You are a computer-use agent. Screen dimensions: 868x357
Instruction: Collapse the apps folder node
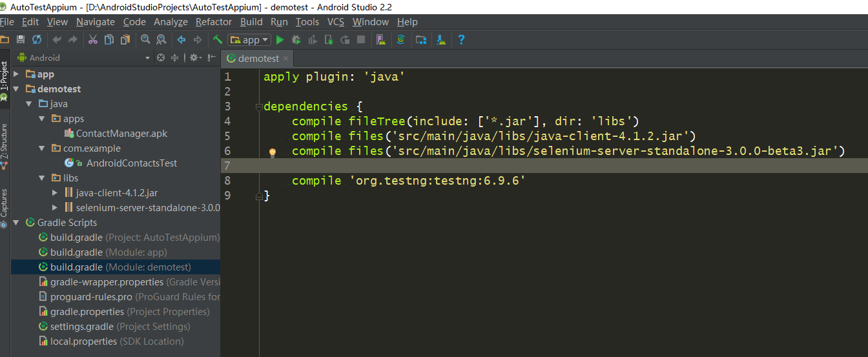pyautogui.click(x=42, y=119)
